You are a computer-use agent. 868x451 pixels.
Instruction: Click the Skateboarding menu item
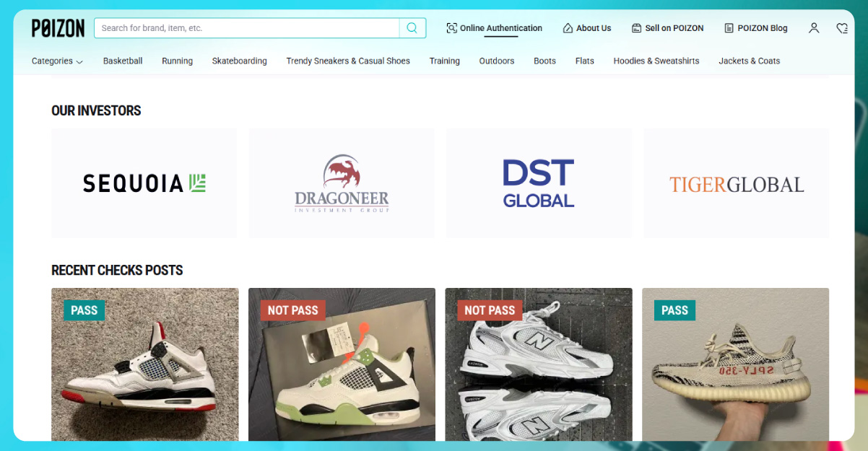(x=239, y=61)
